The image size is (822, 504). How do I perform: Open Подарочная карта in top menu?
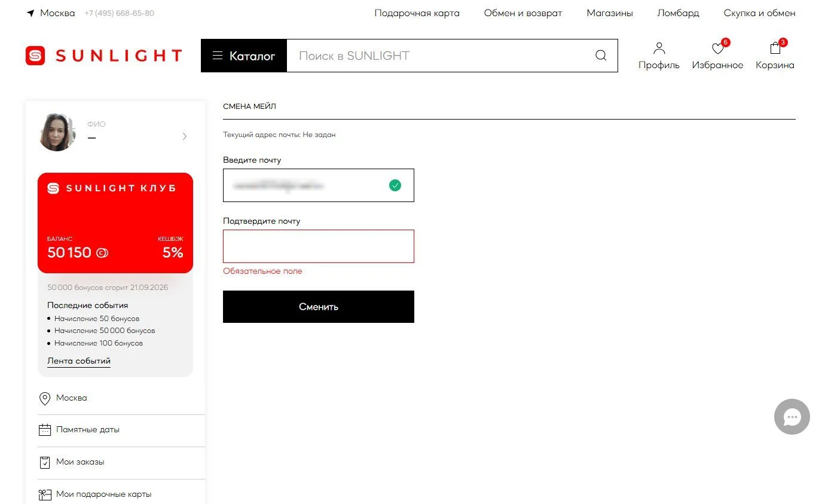click(x=417, y=13)
